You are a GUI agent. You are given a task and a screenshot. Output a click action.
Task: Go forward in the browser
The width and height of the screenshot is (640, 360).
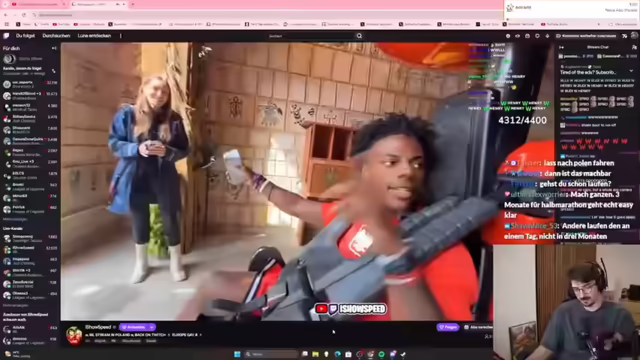(x=15, y=15)
